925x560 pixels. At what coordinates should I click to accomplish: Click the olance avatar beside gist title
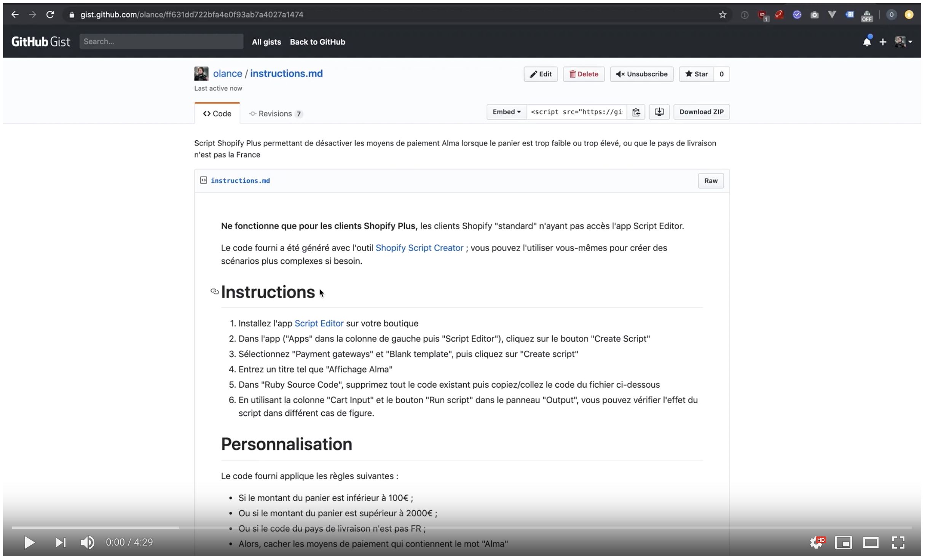(x=201, y=73)
